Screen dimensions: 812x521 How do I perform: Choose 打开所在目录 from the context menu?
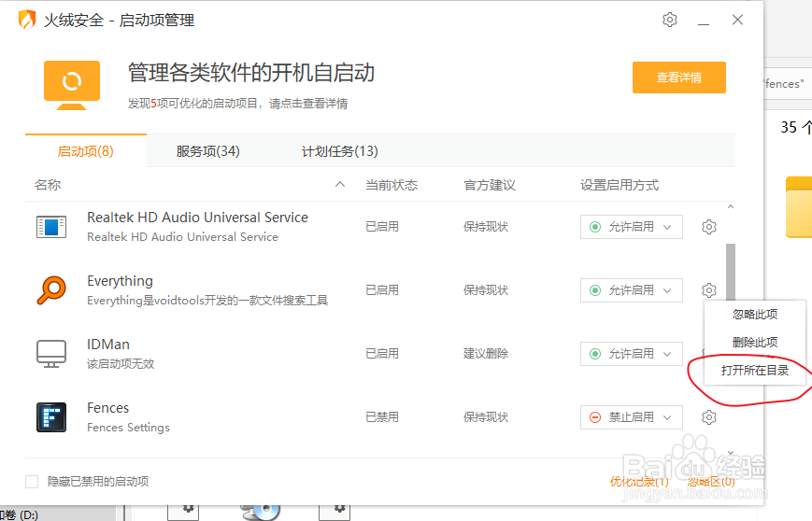pos(755,370)
